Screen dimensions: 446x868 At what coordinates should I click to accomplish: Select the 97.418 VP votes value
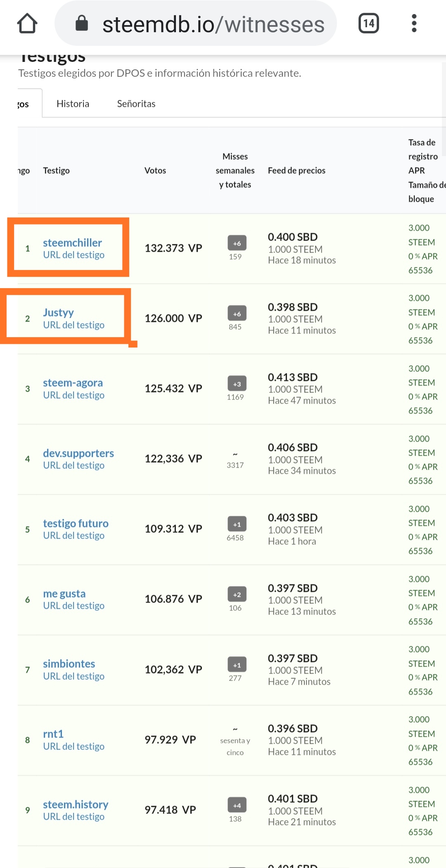pos(170,810)
